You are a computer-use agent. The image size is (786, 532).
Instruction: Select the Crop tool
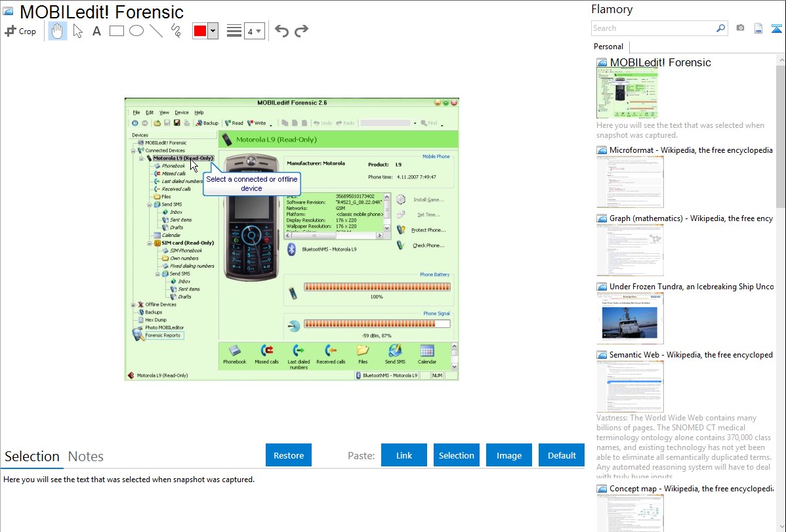(20, 31)
